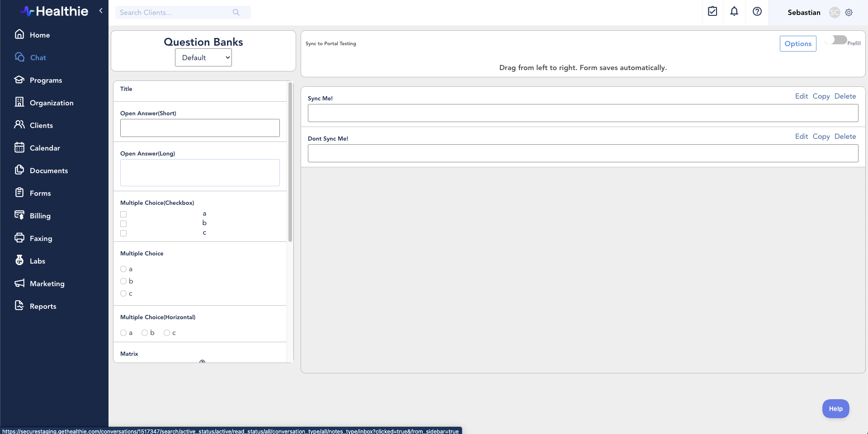This screenshot has width=868, height=434.
Task: Open Reports in the sidebar menu
Action: pyautogui.click(x=43, y=307)
